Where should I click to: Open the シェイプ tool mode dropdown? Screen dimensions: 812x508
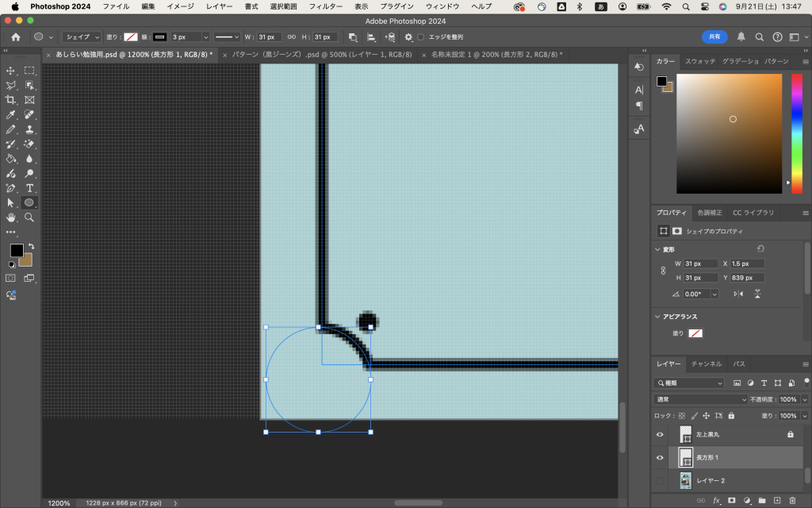tap(82, 37)
